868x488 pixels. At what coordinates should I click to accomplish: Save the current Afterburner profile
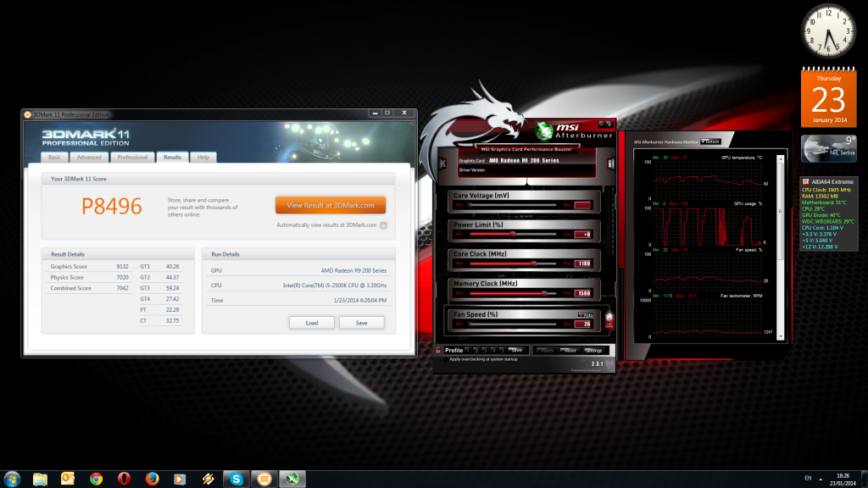point(516,350)
